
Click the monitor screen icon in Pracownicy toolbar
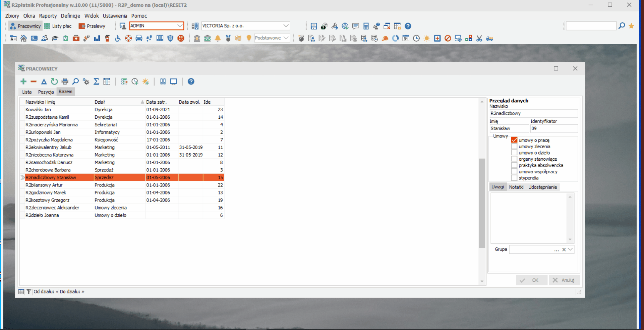pyautogui.click(x=173, y=81)
